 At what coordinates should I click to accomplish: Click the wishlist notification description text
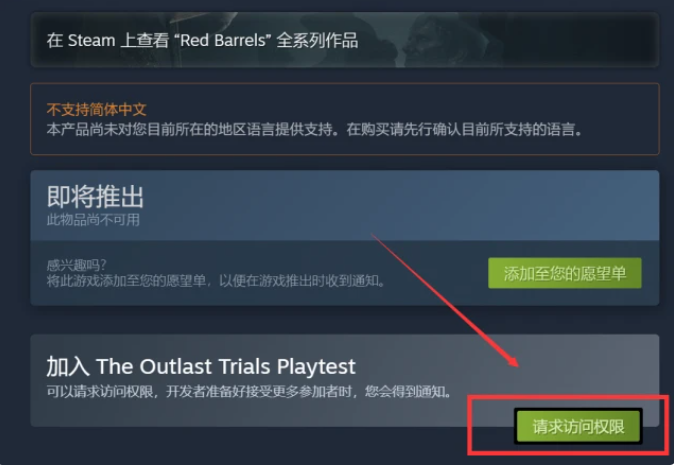coord(215,281)
